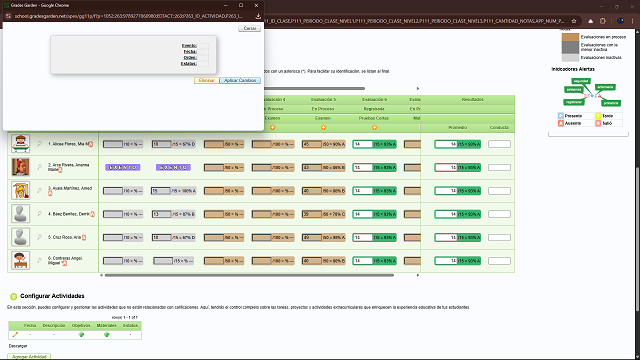Click the red absent badge next to Cruz Rosa
640x360 pixels.
pyautogui.click(x=84, y=238)
